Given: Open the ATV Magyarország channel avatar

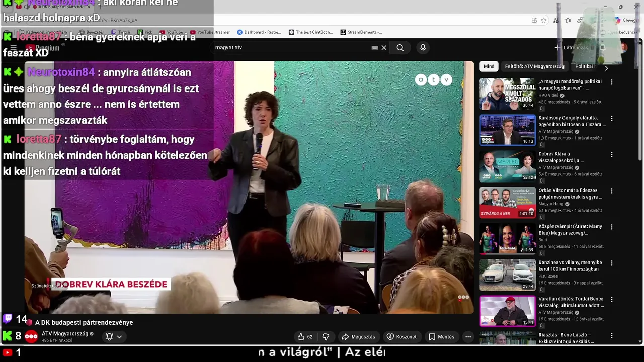Looking at the screenshot, I should point(31,337).
